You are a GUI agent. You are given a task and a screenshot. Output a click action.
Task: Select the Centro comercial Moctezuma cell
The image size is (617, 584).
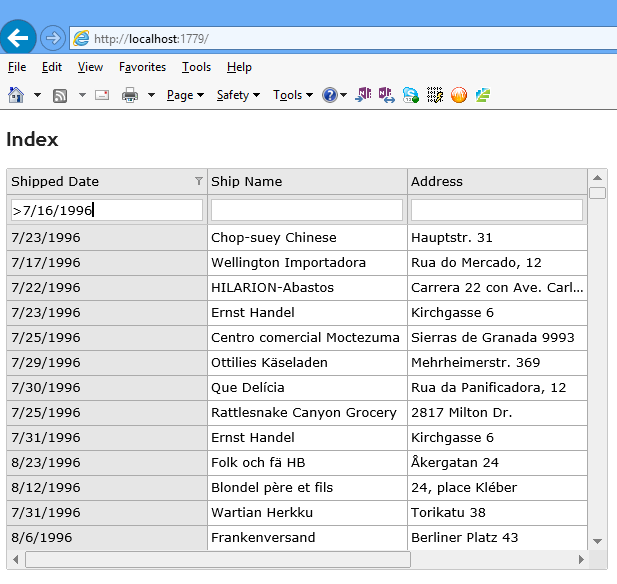pyautogui.click(x=307, y=337)
